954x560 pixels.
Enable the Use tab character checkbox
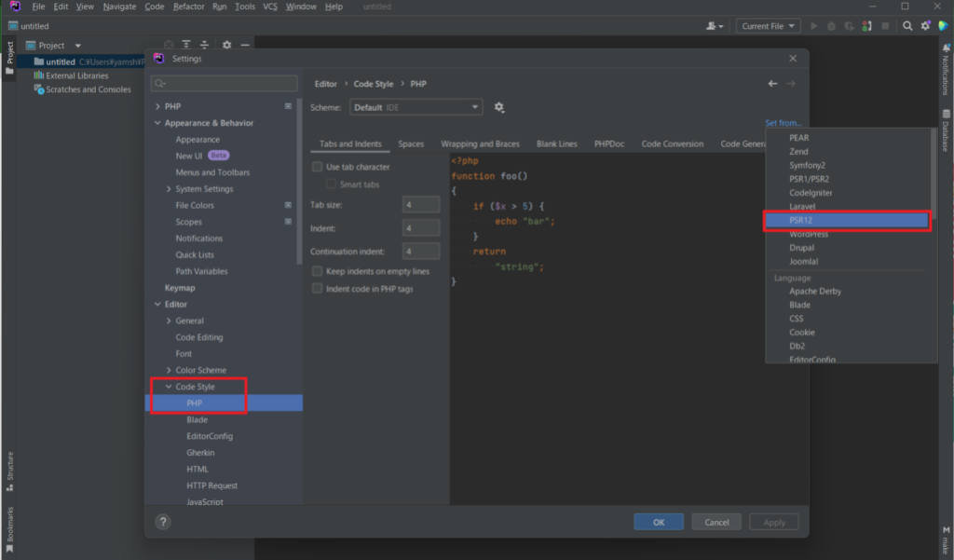tap(317, 166)
